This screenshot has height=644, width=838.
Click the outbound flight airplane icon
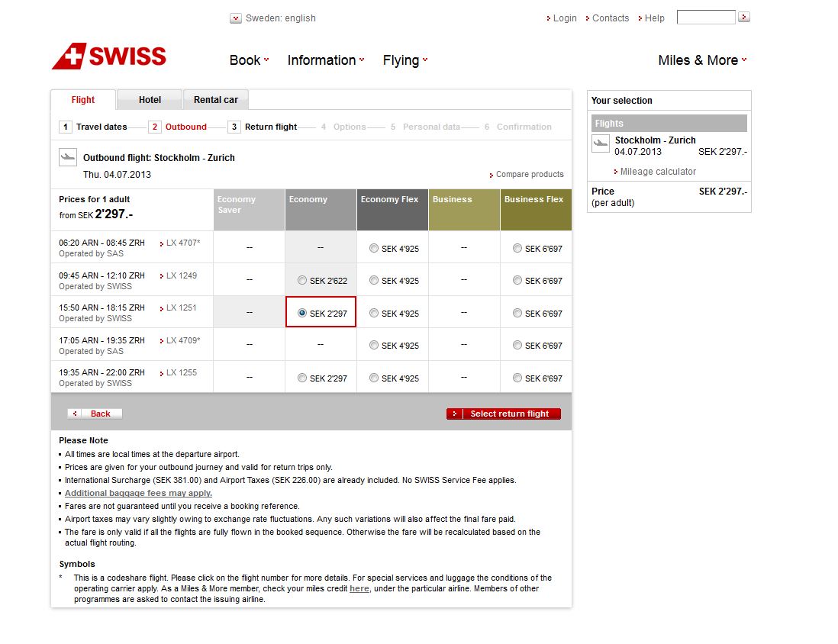coord(68,157)
